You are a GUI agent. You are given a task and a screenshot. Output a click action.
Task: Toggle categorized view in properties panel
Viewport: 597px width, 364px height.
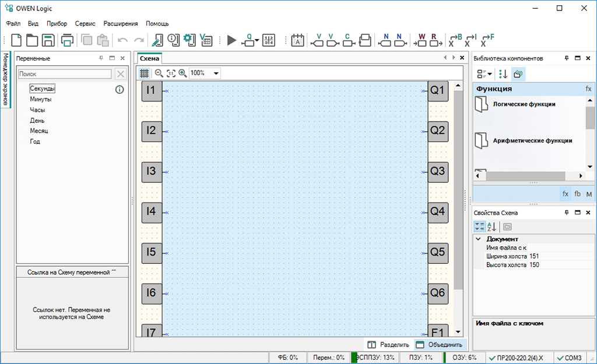click(x=479, y=227)
